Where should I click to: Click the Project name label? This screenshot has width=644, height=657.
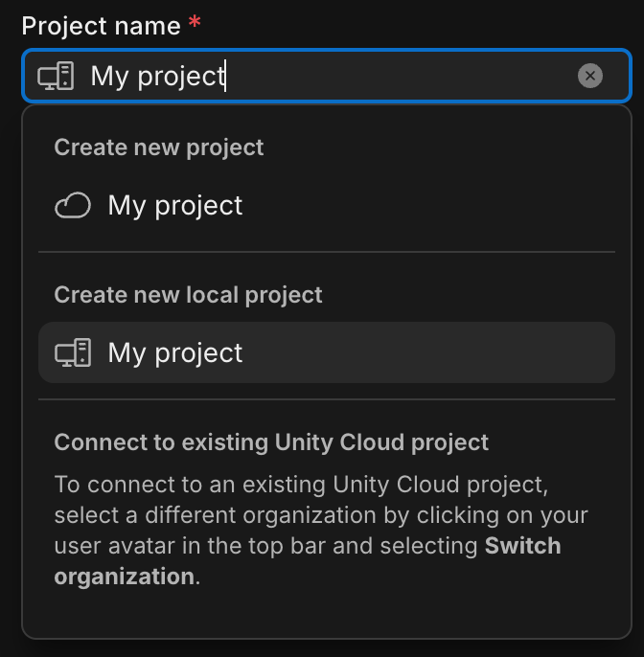pos(101,26)
